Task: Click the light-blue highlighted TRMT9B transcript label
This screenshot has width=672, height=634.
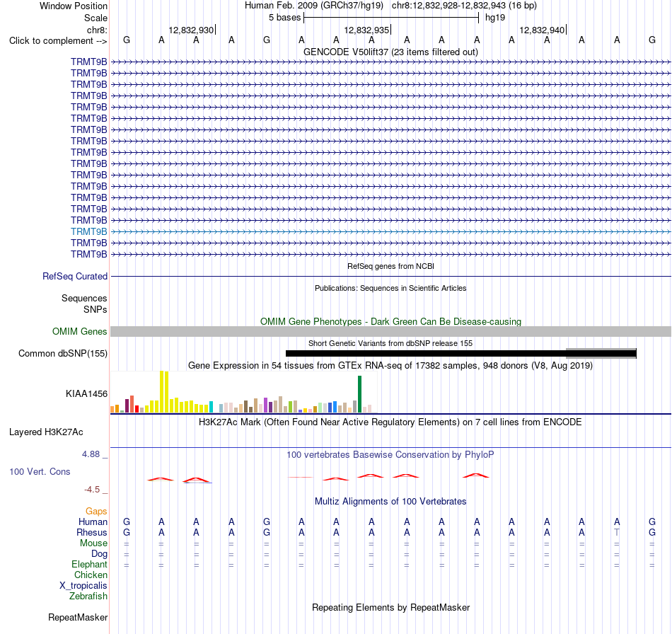Action: [x=88, y=231]
